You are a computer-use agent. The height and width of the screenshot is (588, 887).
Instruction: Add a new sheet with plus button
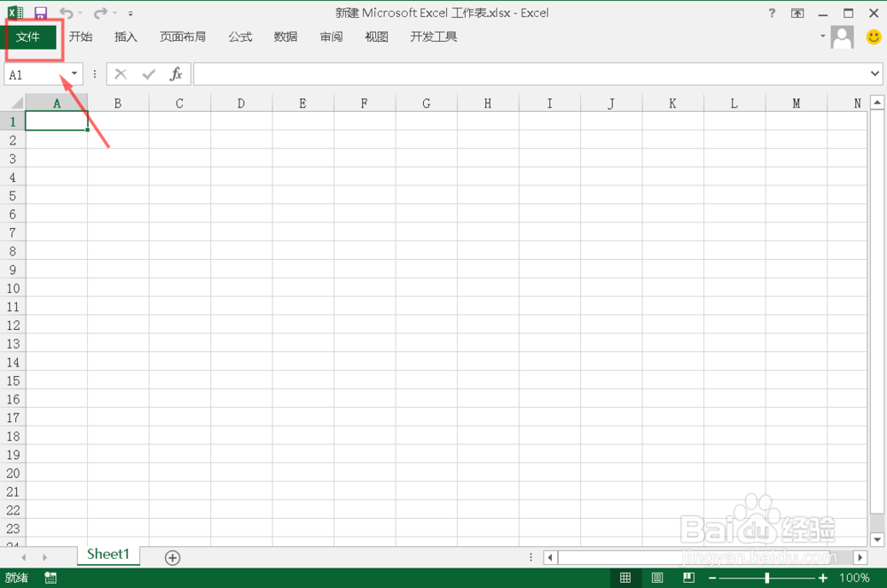(173, 558)
